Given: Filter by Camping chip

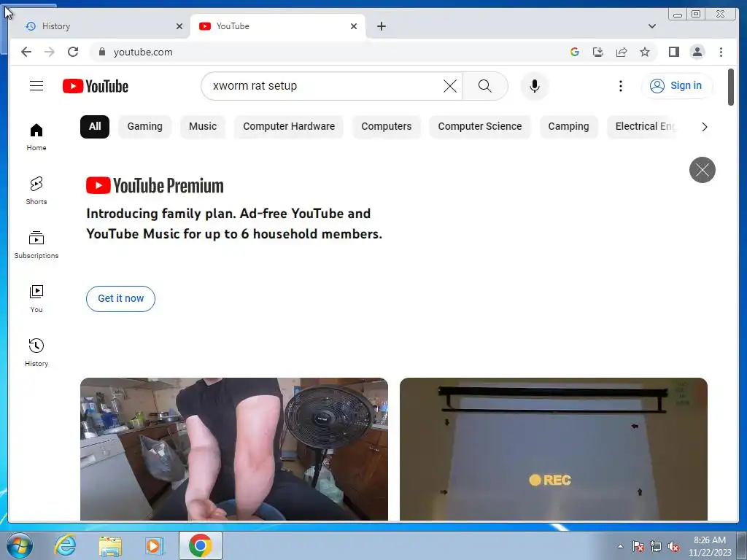Looking at the screenshot, I should (568, 127).
